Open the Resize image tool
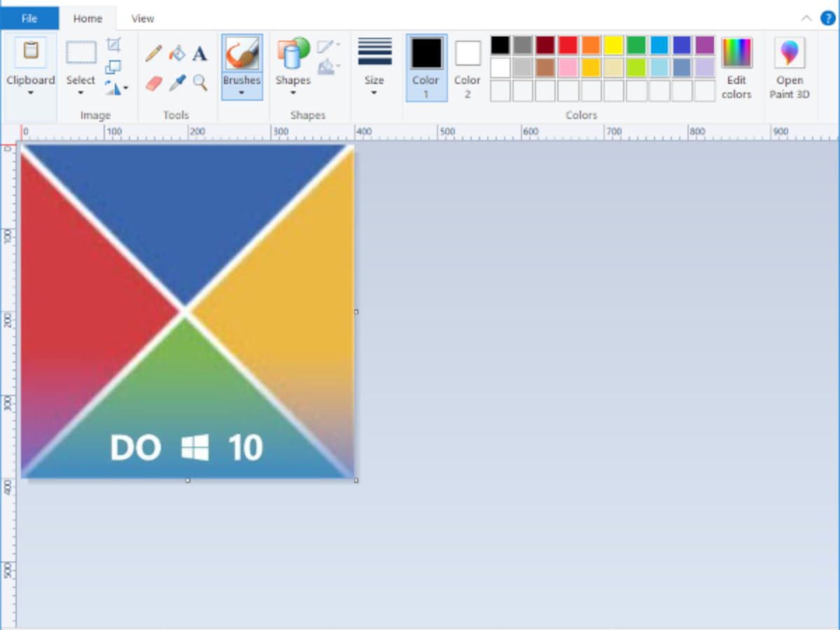The width and height of the screenshot is (840, 630). (113, 67)
